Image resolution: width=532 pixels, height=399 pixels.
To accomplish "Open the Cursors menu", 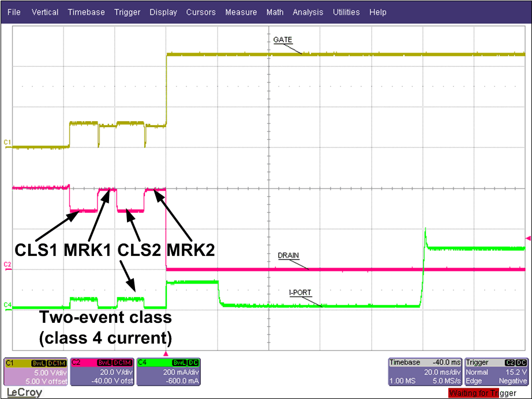I will pyautogui.click(x=201, y=12).
